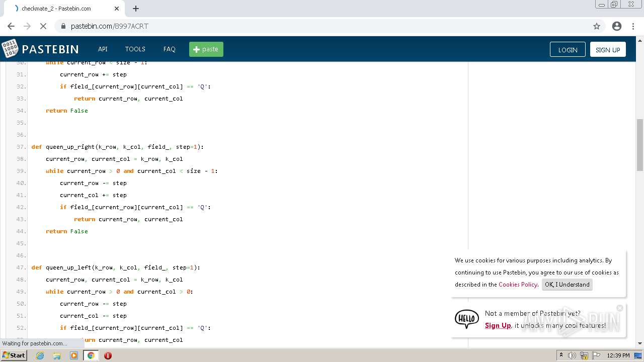
Task: Click the if statement on line 42
Action: [135, 207]
